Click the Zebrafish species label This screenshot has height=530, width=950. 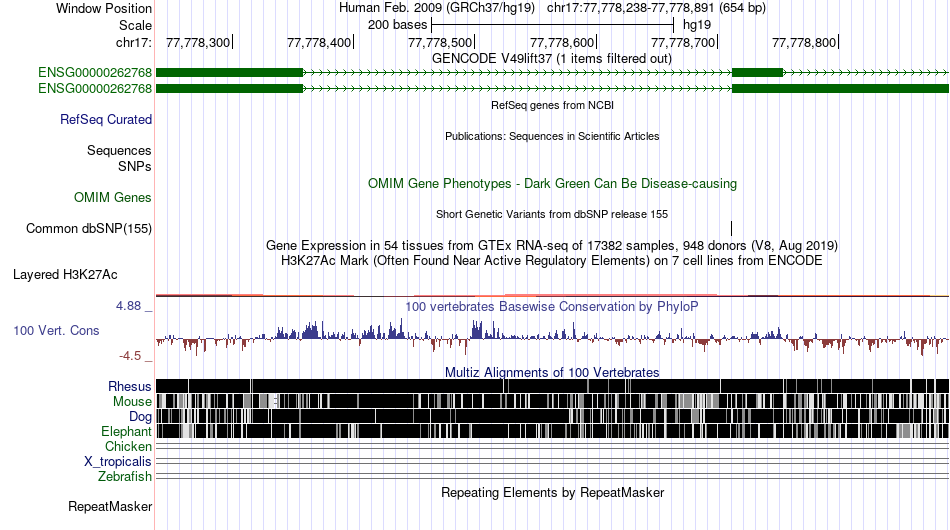pos(125,477)
